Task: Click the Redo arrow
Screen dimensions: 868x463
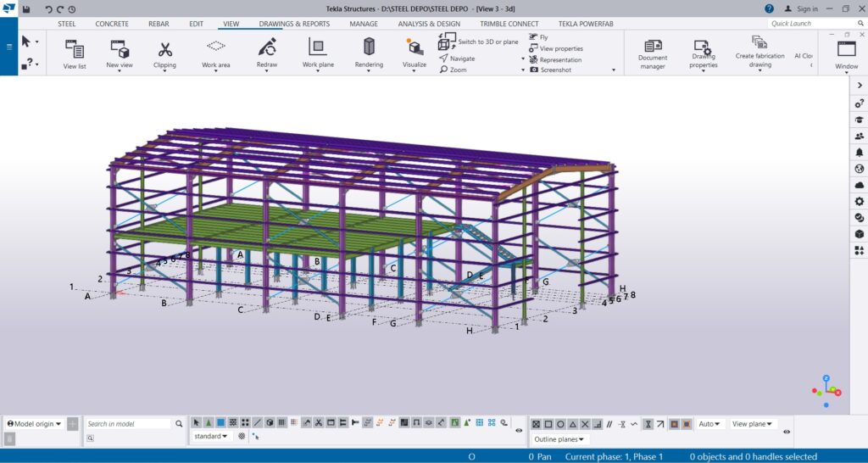Action: 60,8
